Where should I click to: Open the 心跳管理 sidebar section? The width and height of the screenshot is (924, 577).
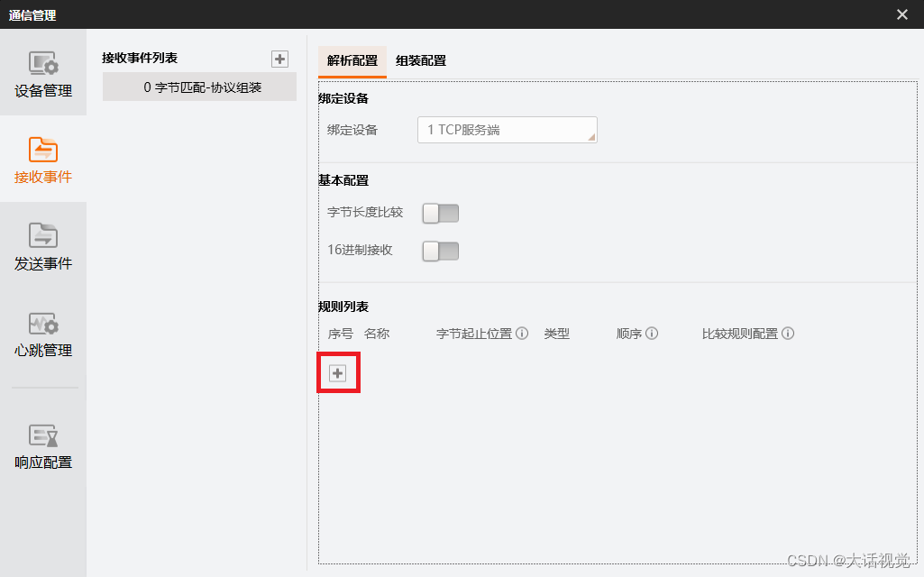pyautogui.click(x=43, y=333)
